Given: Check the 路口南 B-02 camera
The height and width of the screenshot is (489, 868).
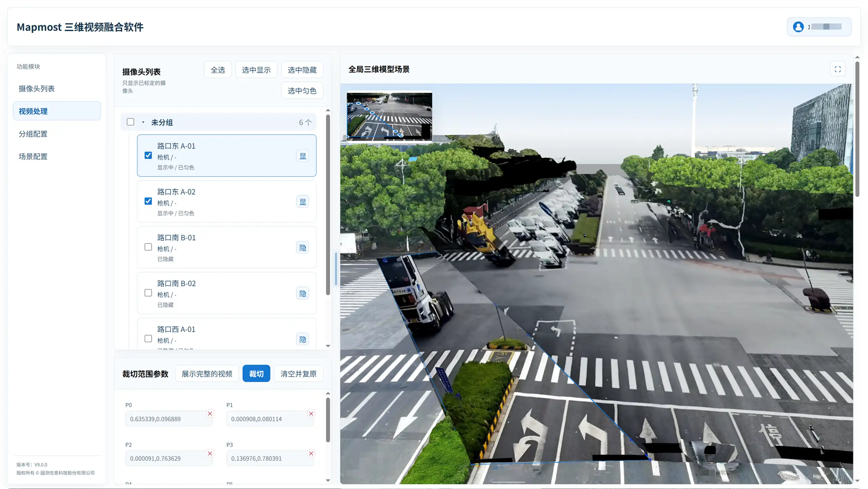Looking at the screenshot, I should 148,293.
